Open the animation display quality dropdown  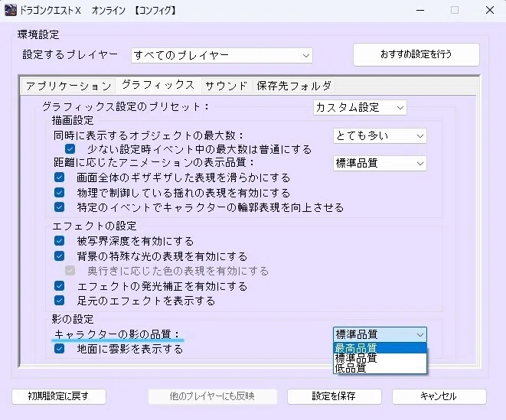click(x=380, y=163)
